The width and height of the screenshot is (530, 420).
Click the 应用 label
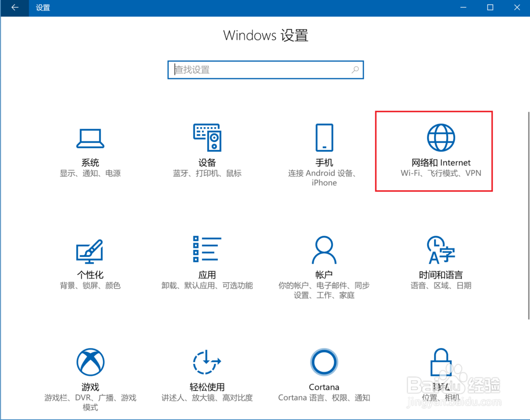pyautogui.click(x=207, y=275)
